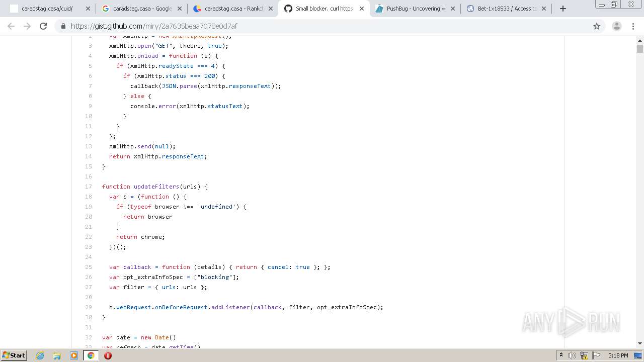Select line number 25
The image size is (644, 362).
point(89,267)
